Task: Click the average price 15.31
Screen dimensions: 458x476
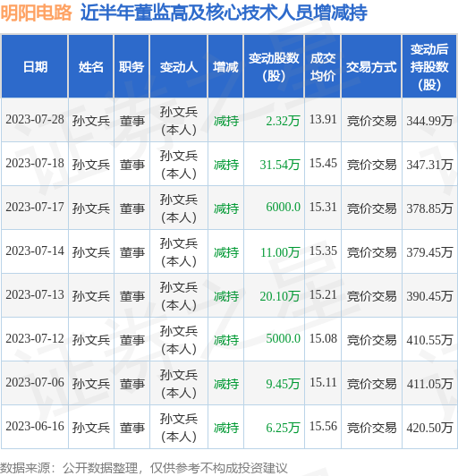Action: (323, 207)
